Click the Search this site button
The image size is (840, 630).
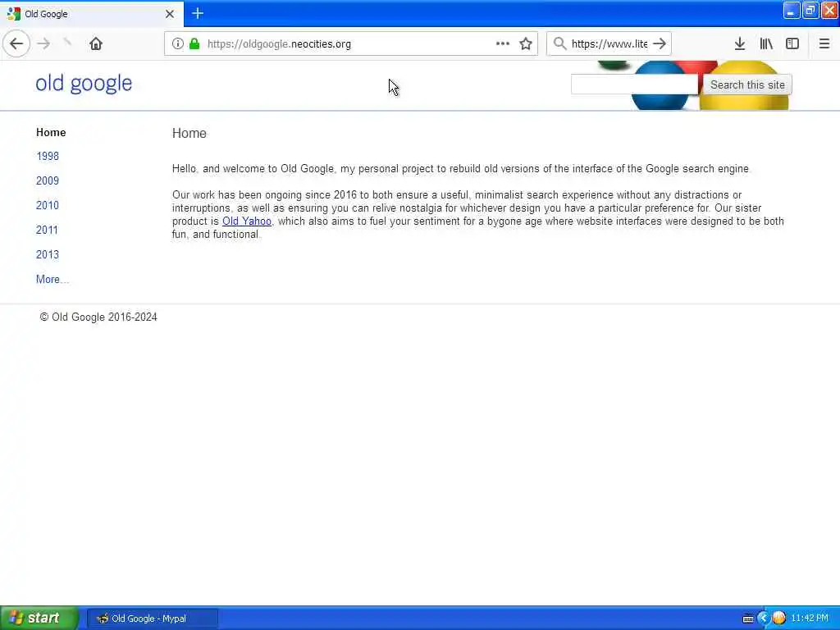pyautogui.click(x=747, y=84)
